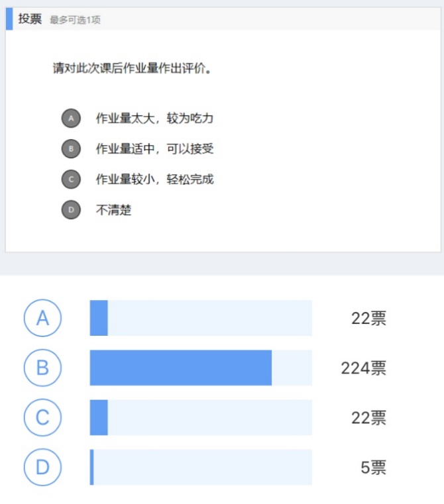Click the "投票" header title
Image resolution: width=444 pixels, height=504 pixels.
pyautogui.click(x=30, y=19)
